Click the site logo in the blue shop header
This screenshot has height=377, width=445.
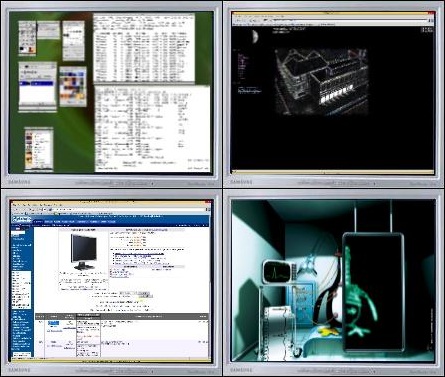pos(22,219)
